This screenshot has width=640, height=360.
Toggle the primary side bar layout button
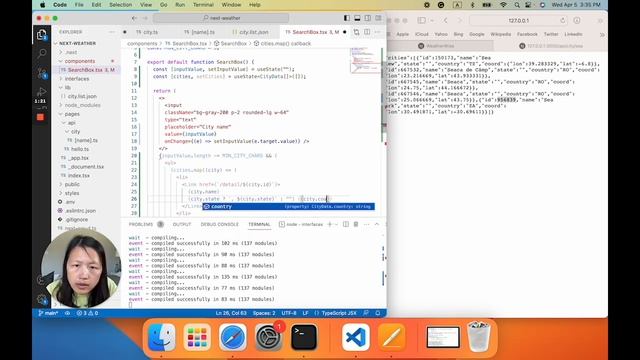pyautogui.click(x=347, y=18)
